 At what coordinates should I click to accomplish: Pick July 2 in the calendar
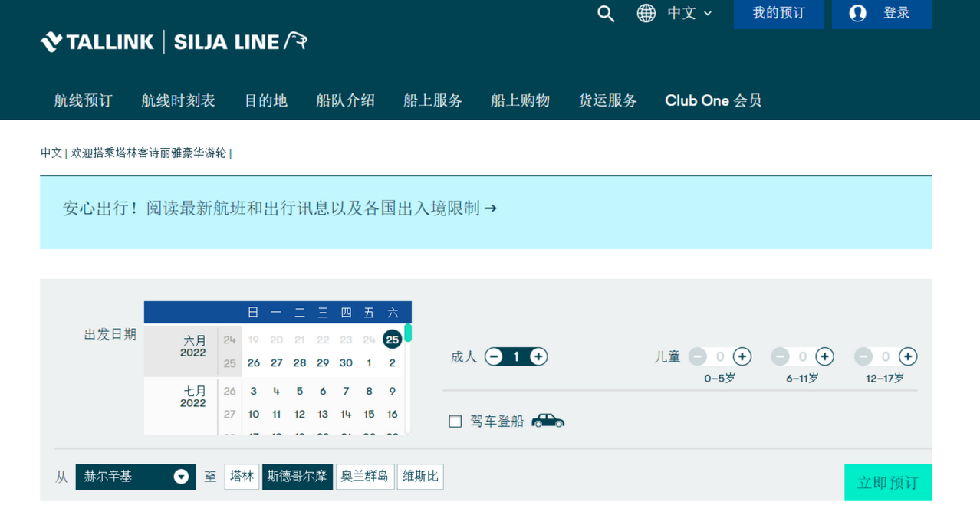coord(392,363)
